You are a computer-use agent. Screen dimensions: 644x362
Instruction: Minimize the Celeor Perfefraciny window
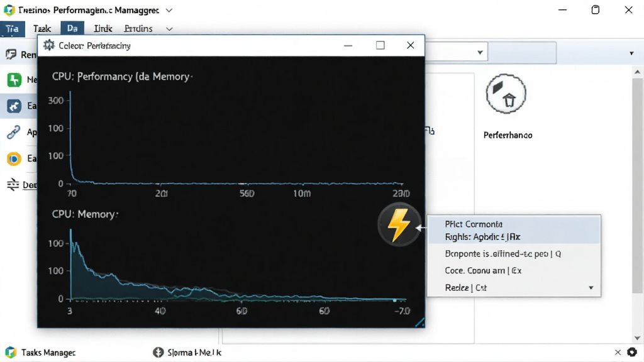coord(348,45)
